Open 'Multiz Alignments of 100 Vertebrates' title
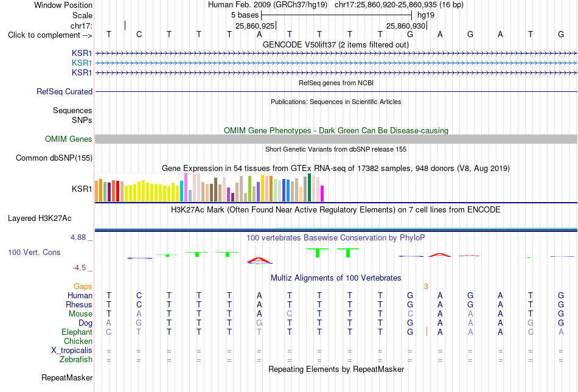Image resolution: width=578 pixels, height=392 pixels. pos(336,278)
